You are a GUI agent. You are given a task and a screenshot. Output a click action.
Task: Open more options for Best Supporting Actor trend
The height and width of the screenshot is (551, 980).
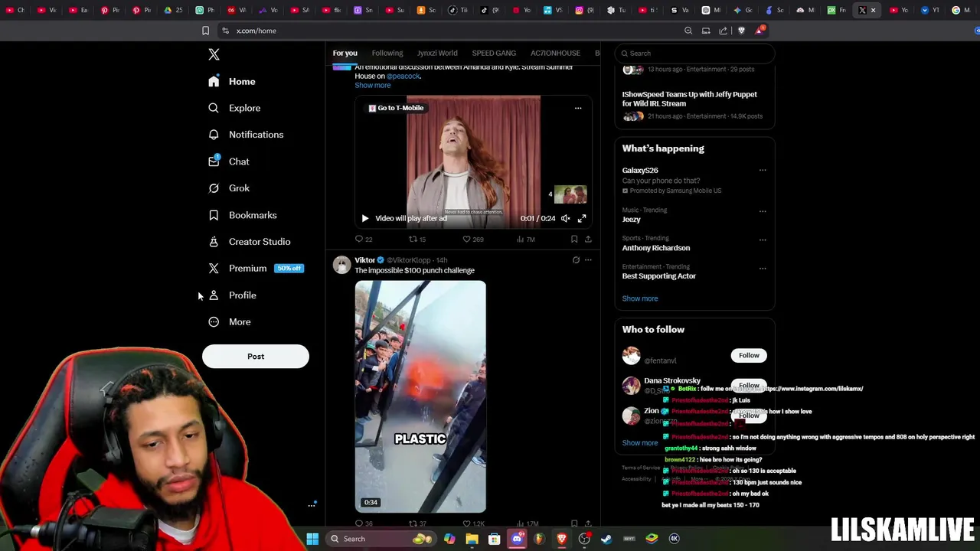coord(763,269)
